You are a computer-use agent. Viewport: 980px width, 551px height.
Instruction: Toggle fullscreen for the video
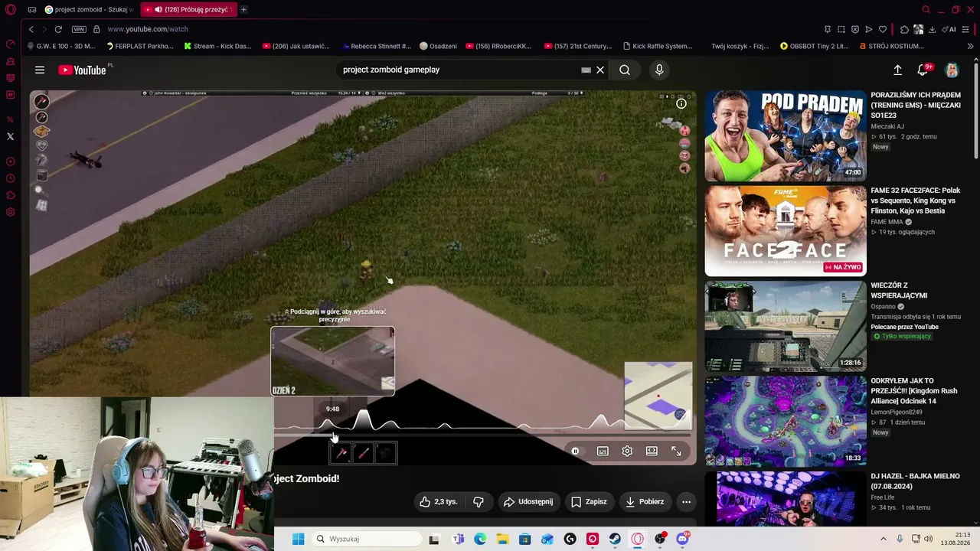[x=676, y=452]
